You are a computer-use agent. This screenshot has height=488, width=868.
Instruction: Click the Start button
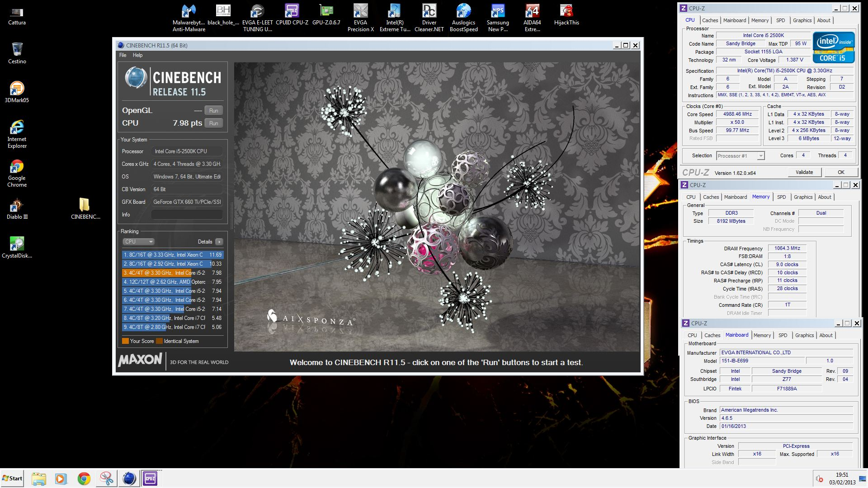click(x=12, y=479)
